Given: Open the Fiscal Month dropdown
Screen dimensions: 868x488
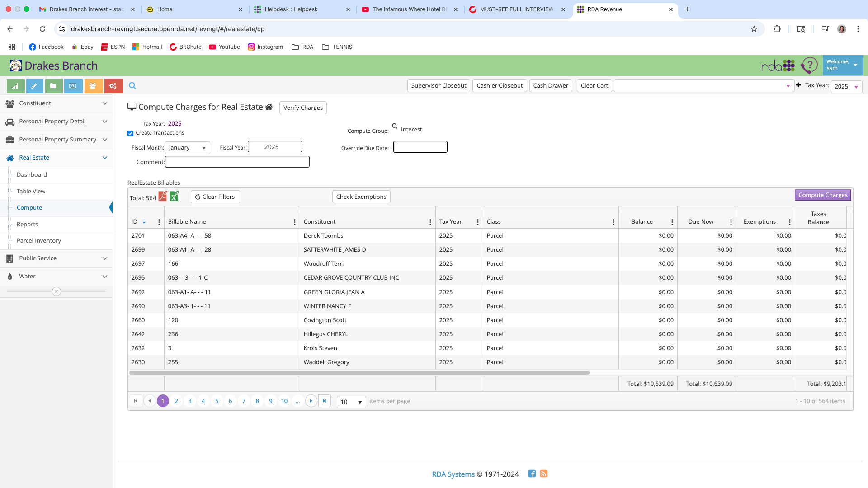Looking at the screenshot, I should [188, 148].
